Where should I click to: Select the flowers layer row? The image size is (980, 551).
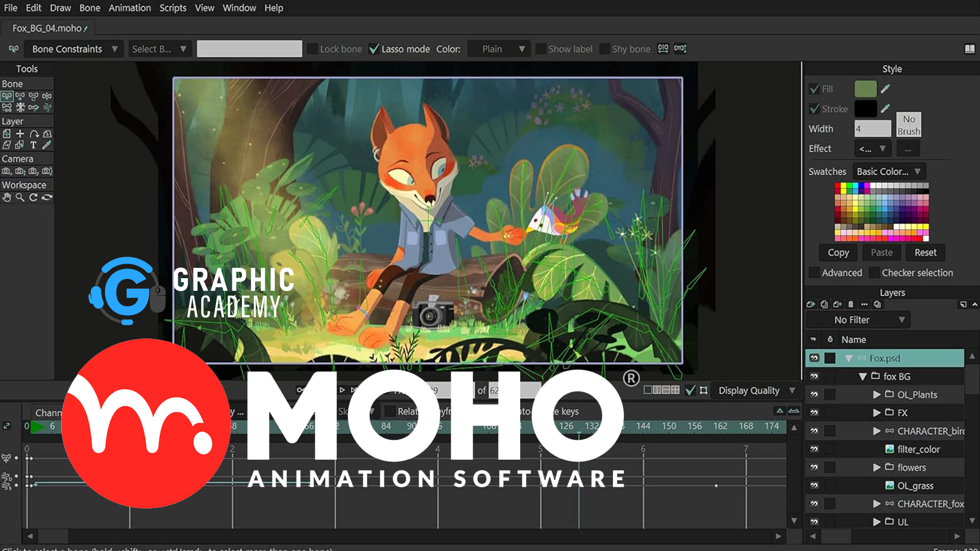(x=912, y=467)
